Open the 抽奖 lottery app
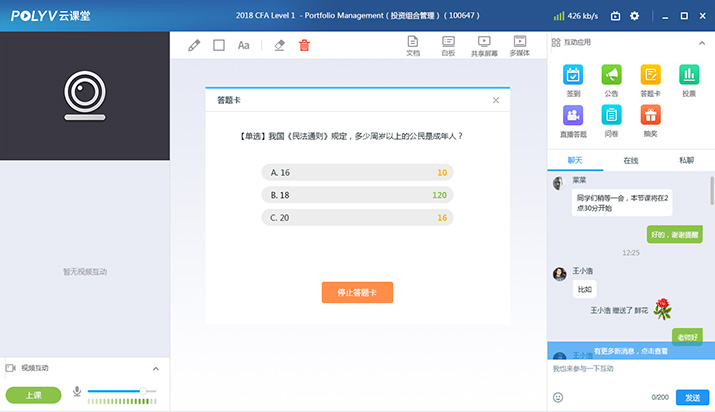 tap(650, 120)
